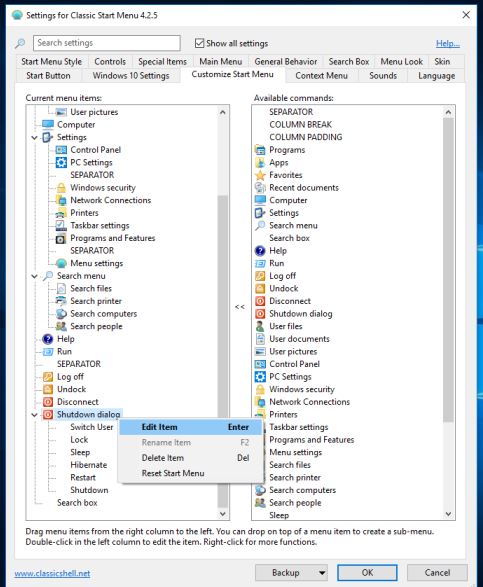Click inside the Search settings input field

point(107,43)
